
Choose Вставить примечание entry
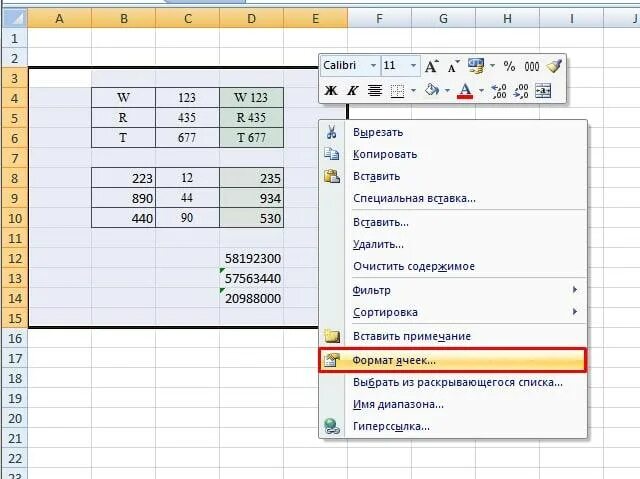click(x=453, y=336)
